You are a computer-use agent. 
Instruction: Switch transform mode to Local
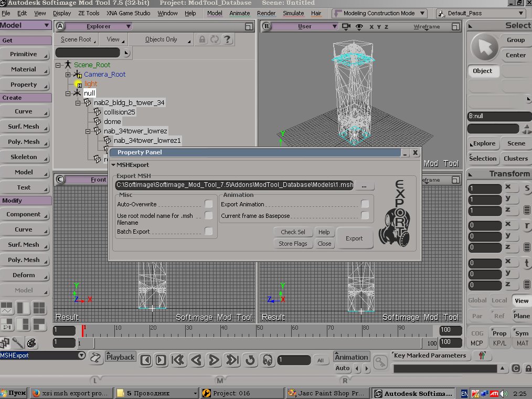pos(499,300)
